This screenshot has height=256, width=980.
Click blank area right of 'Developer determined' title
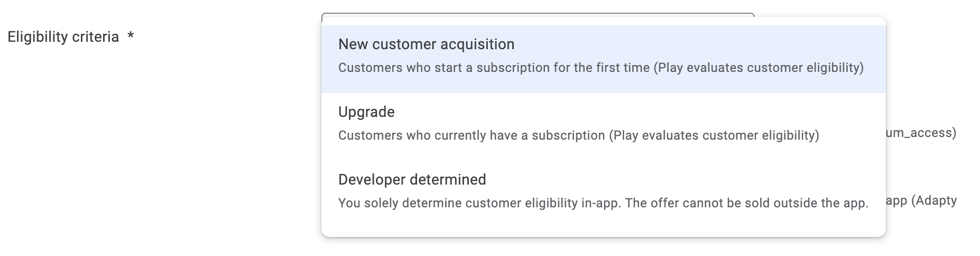coord(682,179)
